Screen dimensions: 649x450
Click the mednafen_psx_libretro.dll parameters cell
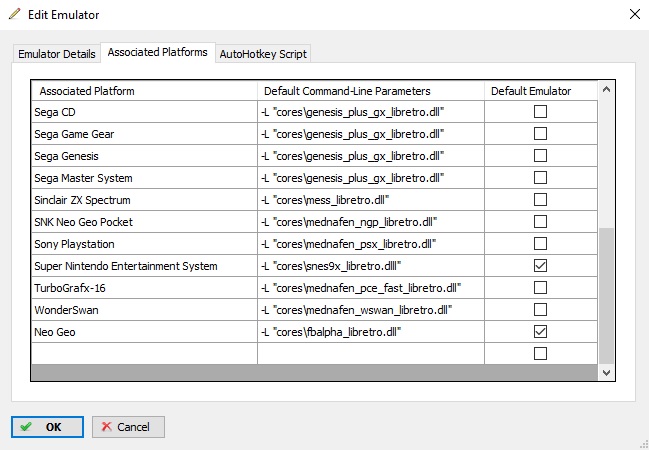coord(371,243)
